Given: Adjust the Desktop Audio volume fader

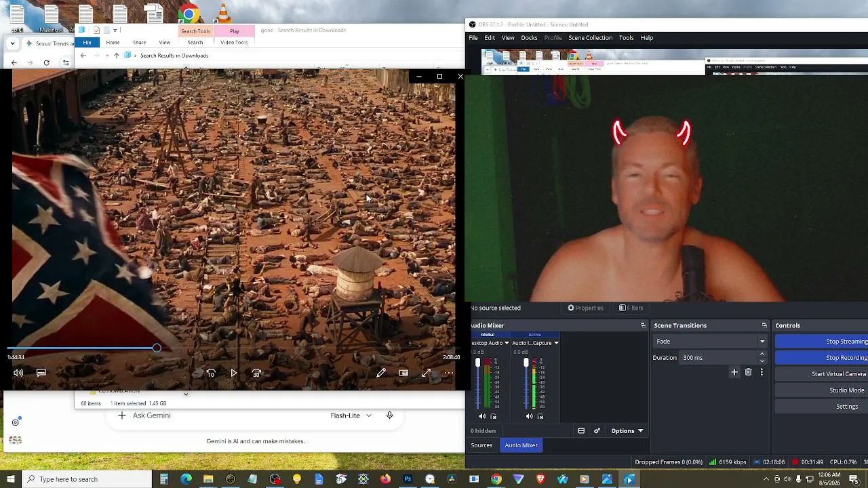Looking at the screenshot, I should 477,364.
